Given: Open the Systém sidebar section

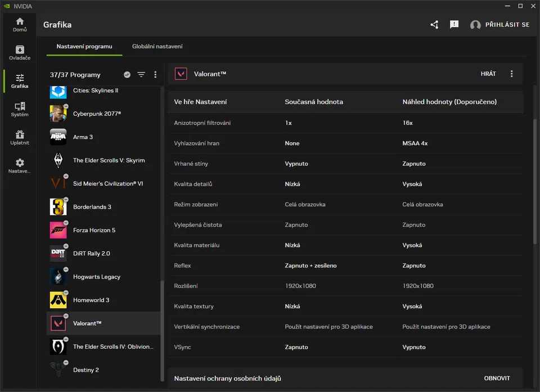Looking at the screenshot, I should point(20,109).
